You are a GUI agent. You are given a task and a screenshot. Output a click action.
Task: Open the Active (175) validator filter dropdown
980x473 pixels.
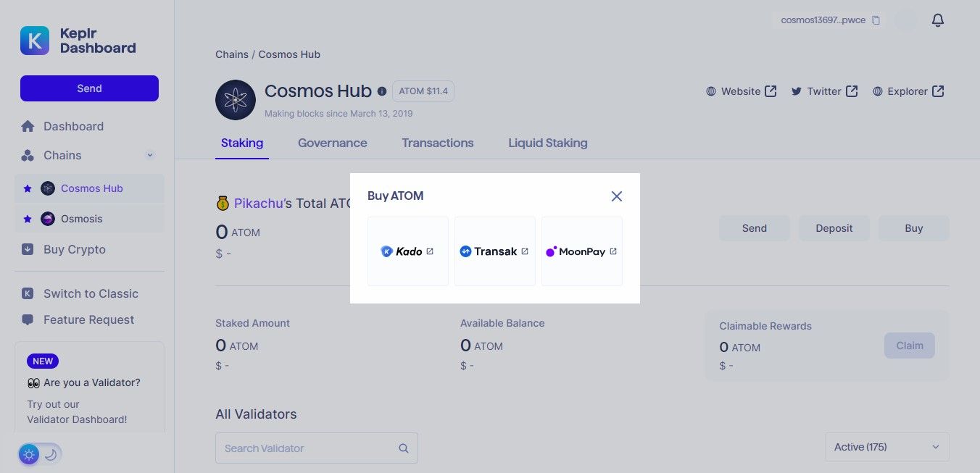click(887, 447)
